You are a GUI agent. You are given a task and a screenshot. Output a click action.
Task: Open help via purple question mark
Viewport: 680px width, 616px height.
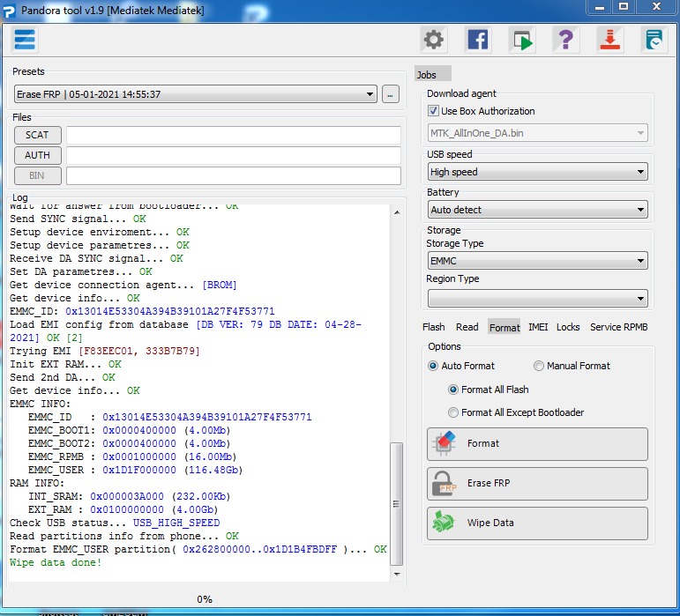[x=565, y=40]
